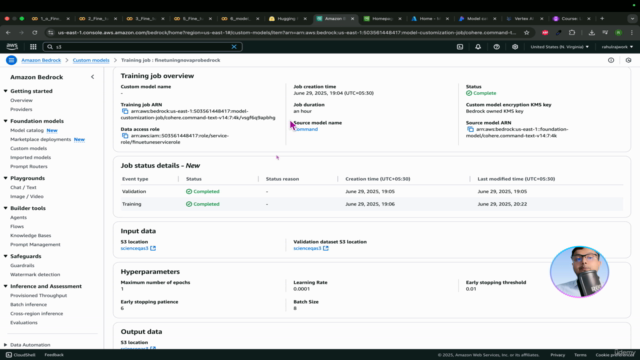The height and width of the screenshot is (360, 640).
Task: Go back with browser back arrow
Action: 8,33
